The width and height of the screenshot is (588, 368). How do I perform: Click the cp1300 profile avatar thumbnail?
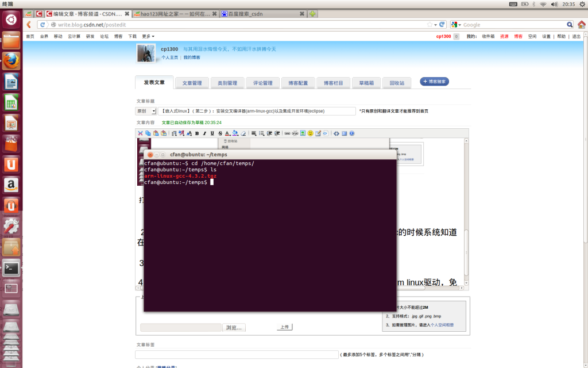(145, 53)
